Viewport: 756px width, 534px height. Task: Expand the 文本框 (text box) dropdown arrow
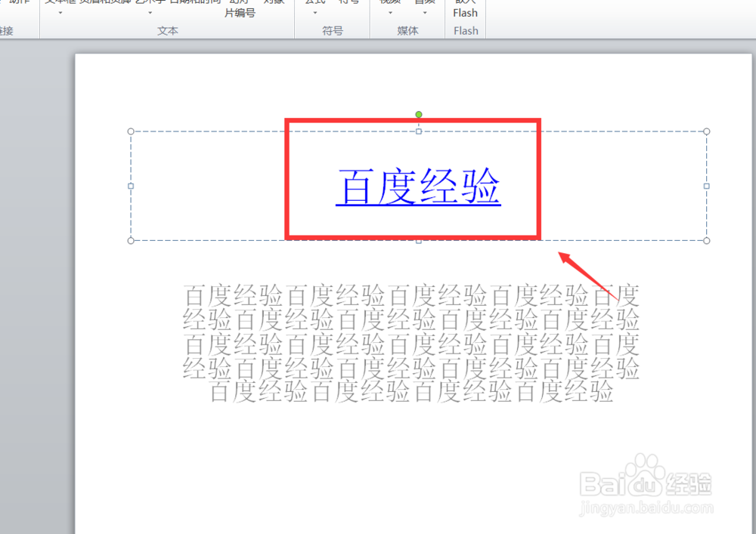click(60, 13)
